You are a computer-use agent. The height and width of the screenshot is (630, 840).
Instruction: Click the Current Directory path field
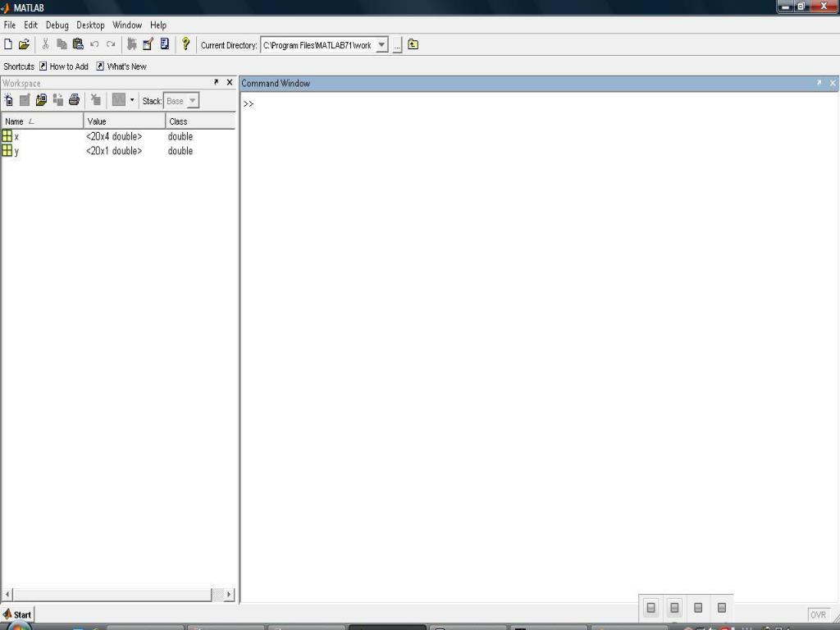318,45
